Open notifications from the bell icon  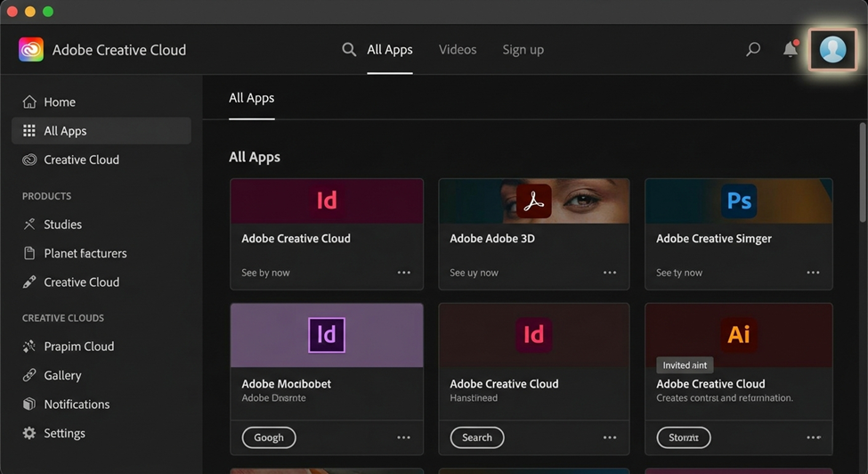click(791, 49)
